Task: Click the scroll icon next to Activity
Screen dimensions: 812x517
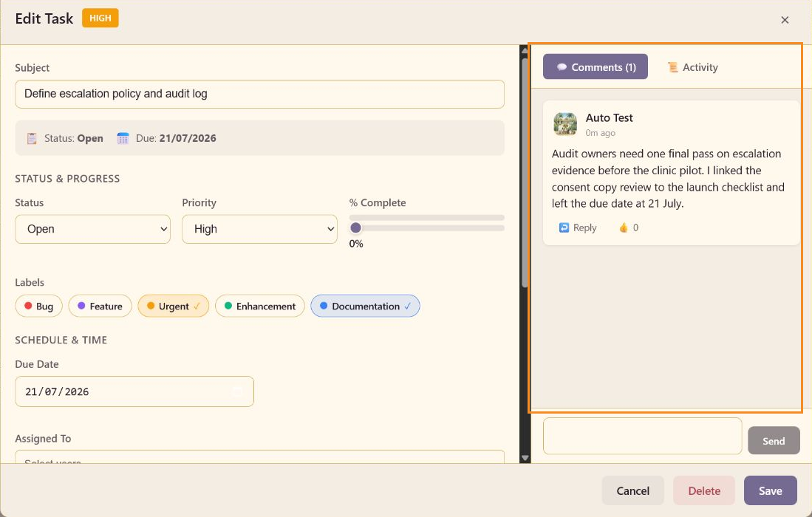Action: point(672,67)
